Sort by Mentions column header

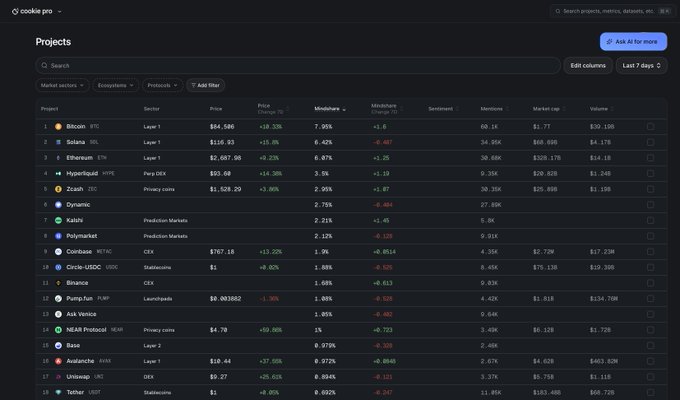pyautogui.click(x=494, y=109)
